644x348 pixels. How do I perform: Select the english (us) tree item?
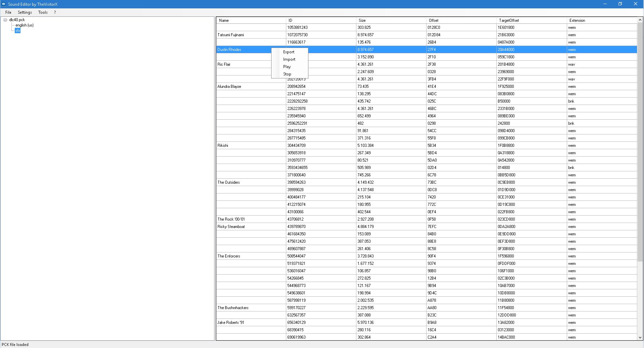coord(24,25)
